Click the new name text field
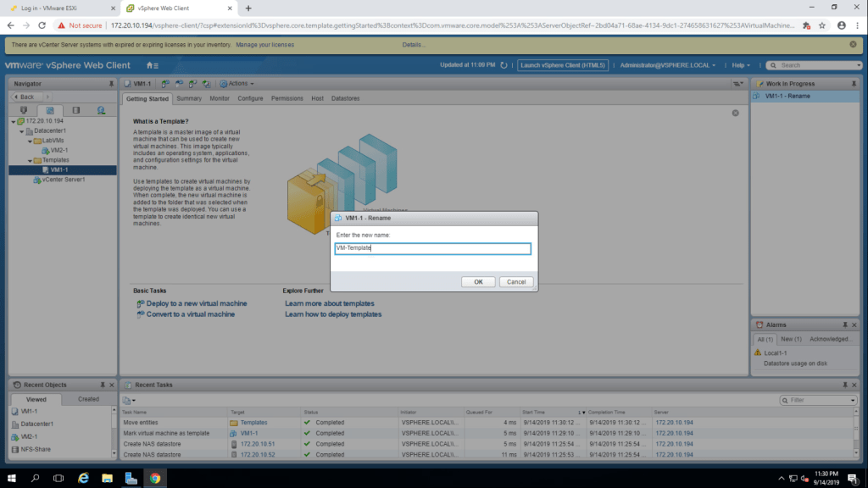The width and height of the screenshot is (868, 488). click(x=432, y=248)
